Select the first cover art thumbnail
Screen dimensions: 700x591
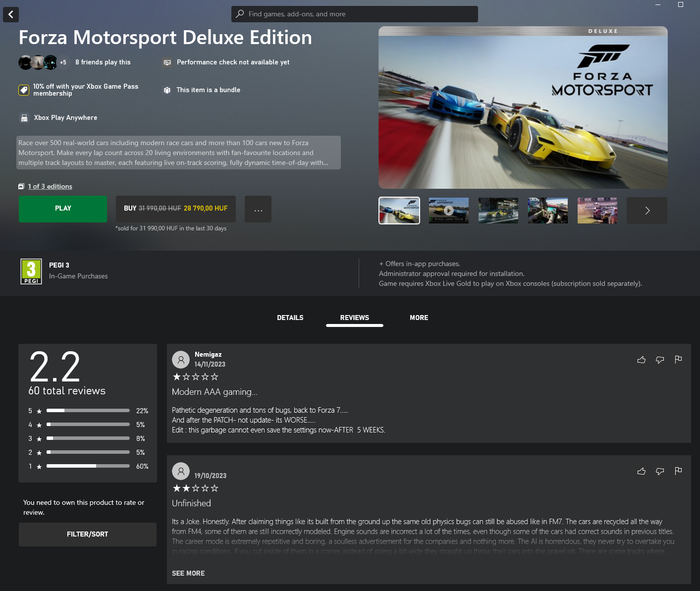tap(399, 211)
